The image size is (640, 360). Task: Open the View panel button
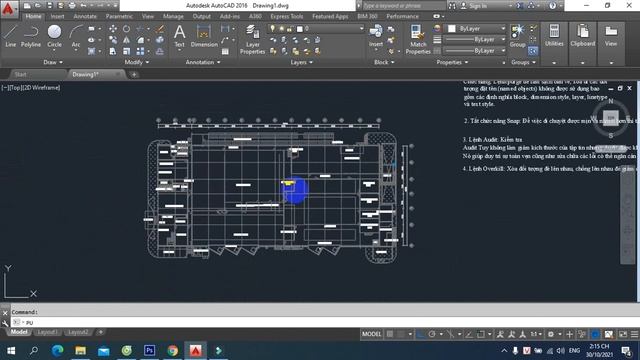(611, 36)
